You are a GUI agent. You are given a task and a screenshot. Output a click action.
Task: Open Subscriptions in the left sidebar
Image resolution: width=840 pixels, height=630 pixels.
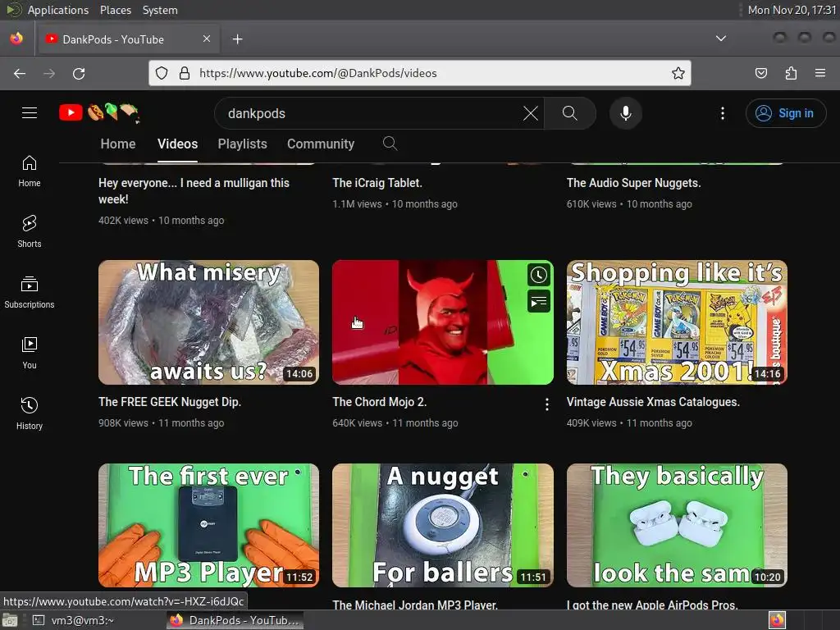[x=30, y=293]
